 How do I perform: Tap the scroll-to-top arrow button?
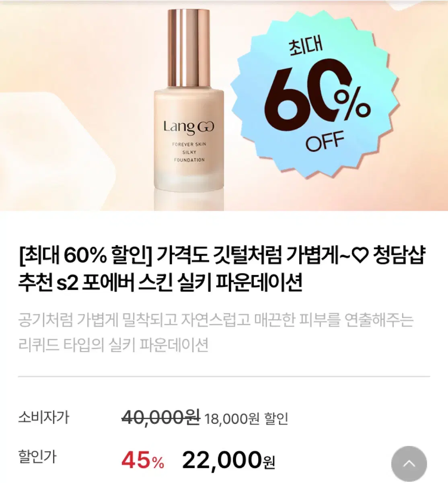pos(409,464)
